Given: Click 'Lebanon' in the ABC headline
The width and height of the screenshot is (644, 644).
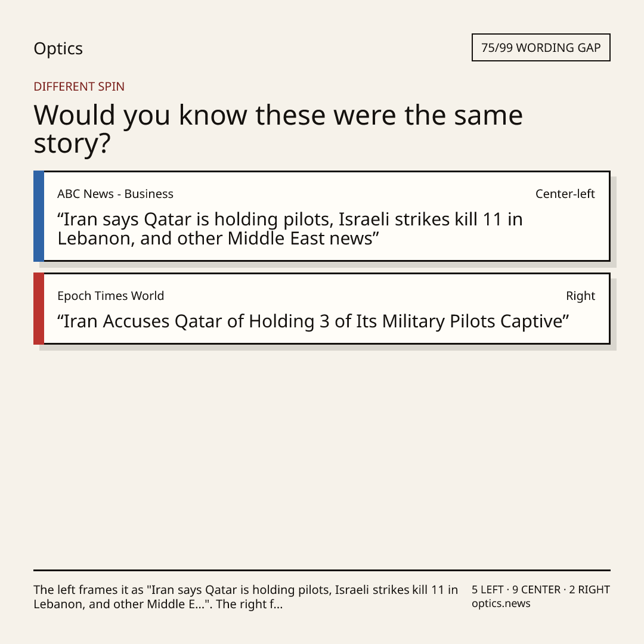Looking at the screenshot, I should tap(94, 239).
